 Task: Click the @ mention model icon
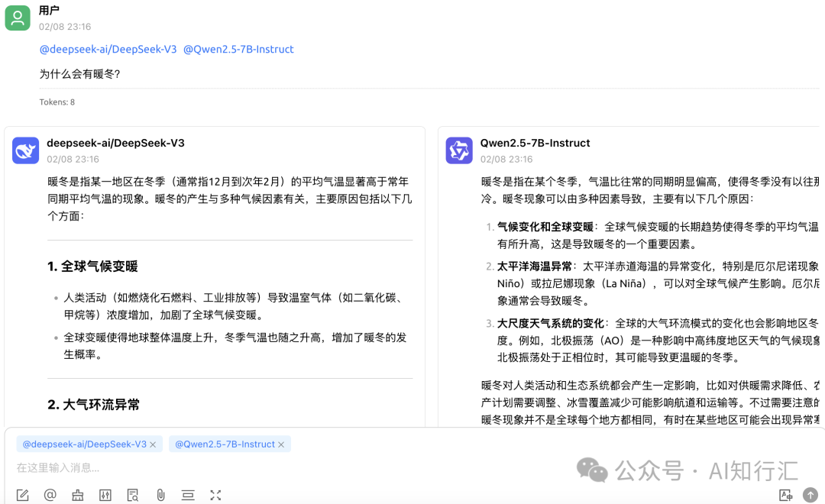[x=50, y=495]
